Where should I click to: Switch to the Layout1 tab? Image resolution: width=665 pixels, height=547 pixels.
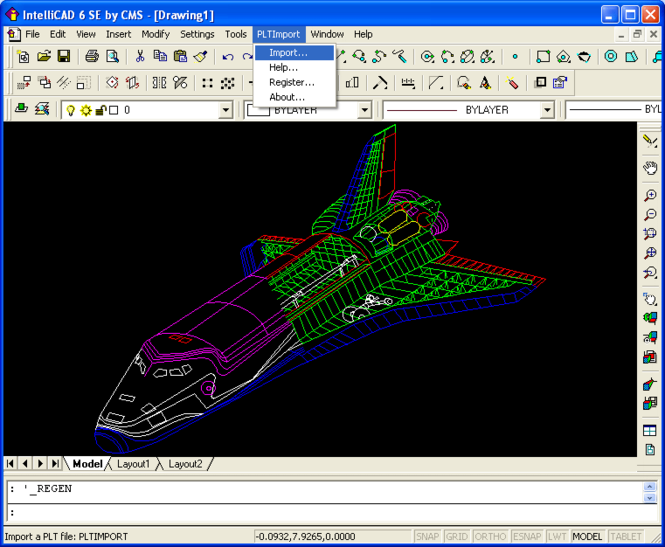[x=133, y=464]
